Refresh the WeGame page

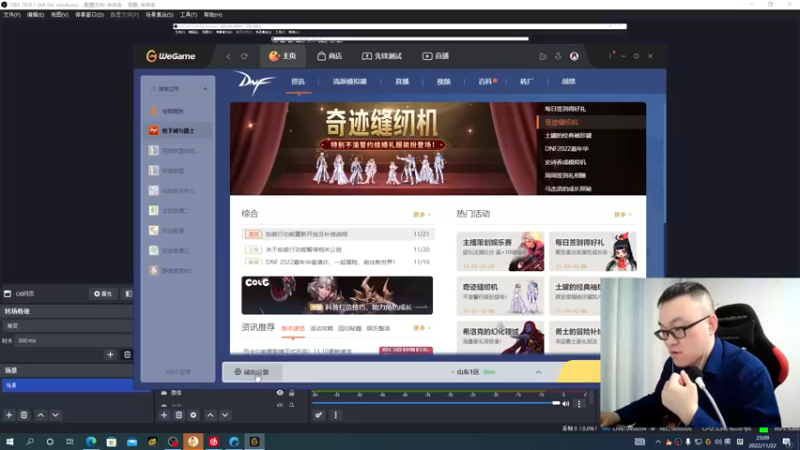click(244, 56)
